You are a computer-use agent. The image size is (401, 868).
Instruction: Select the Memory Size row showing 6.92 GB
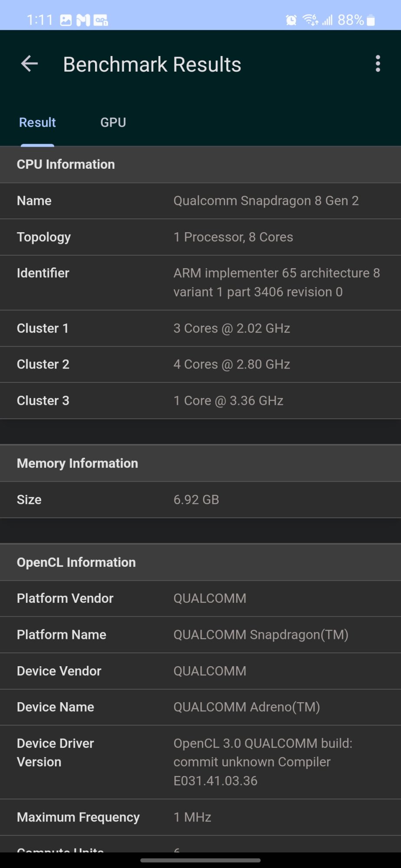pyautogui.click(x=200, y=500)
